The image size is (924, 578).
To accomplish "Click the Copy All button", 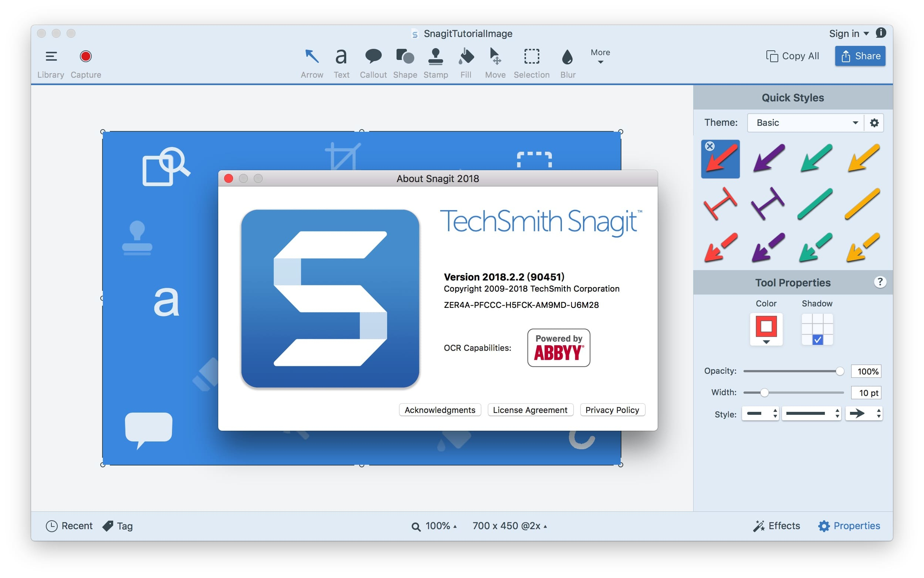I will pyautogui.click(x=793, y=56).
